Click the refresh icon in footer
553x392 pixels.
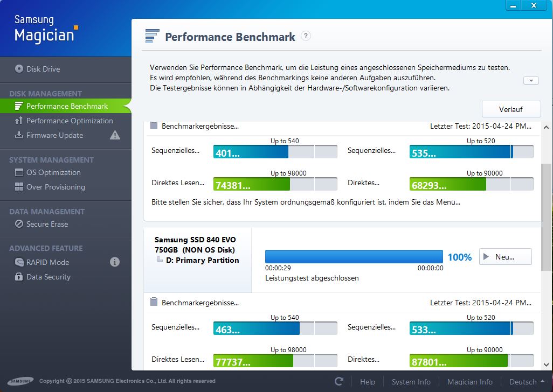339,381
